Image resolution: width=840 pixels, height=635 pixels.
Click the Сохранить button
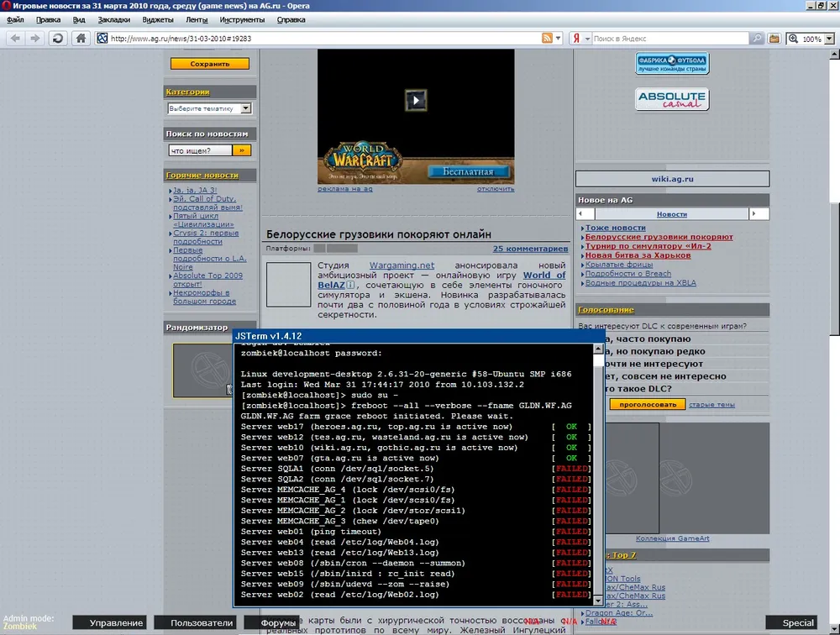point(209,63)
